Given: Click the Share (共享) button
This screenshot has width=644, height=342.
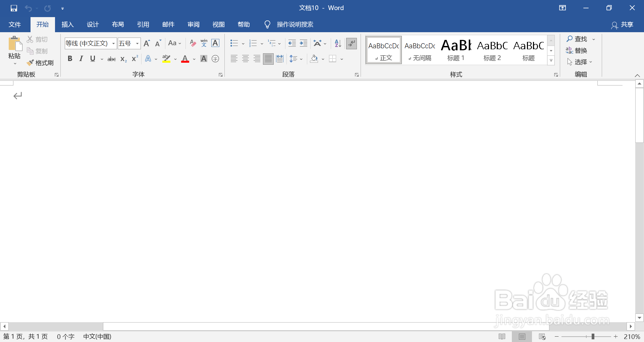Looking at the screenshot, I should click(x=623, y=25).
